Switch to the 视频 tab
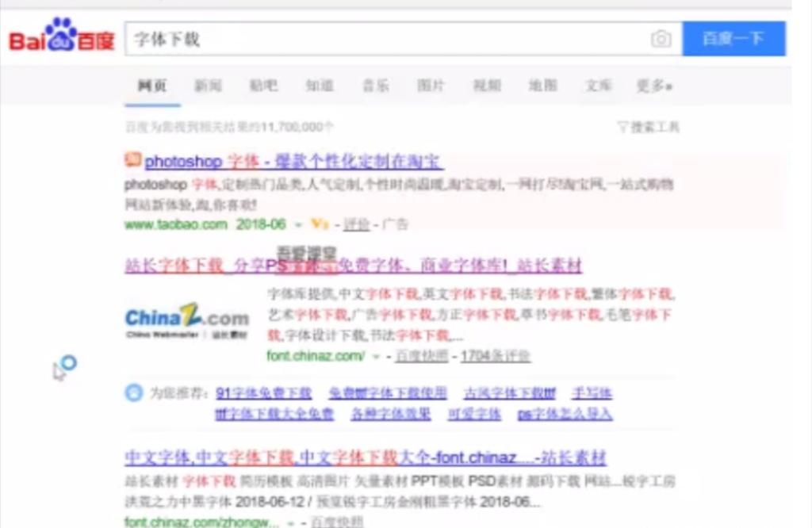Screen dimensions: 812x528 (487, 86)
